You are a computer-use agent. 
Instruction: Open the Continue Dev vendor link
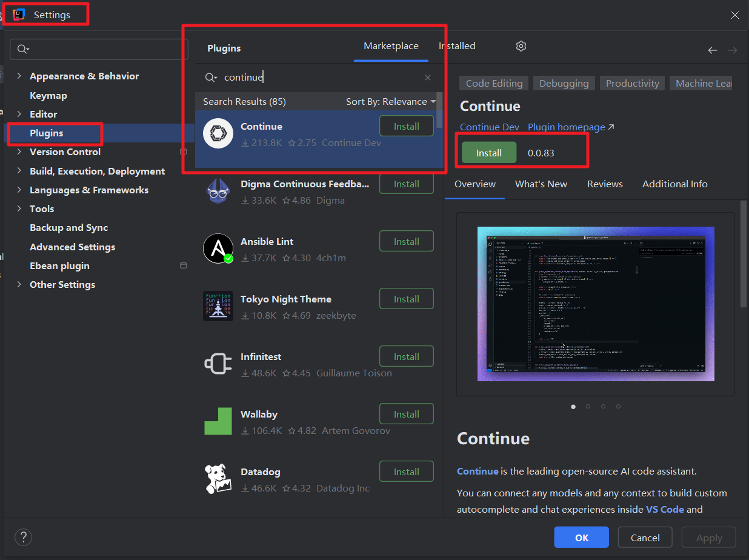490,127
